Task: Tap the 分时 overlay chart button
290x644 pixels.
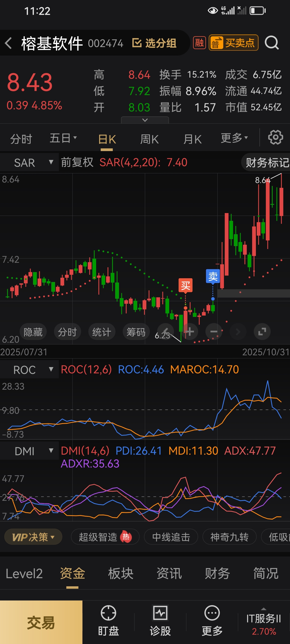Action: click(x=67, y=332)
